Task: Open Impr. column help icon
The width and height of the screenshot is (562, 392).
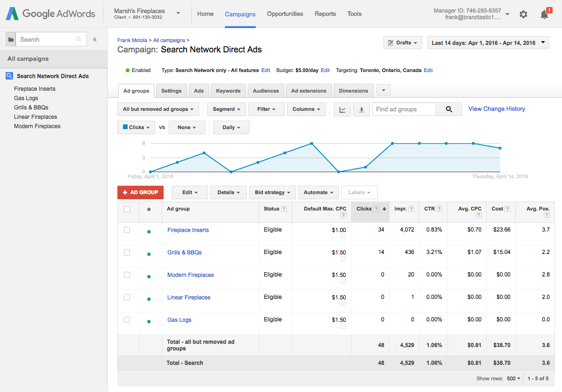Action: [411, 209]
